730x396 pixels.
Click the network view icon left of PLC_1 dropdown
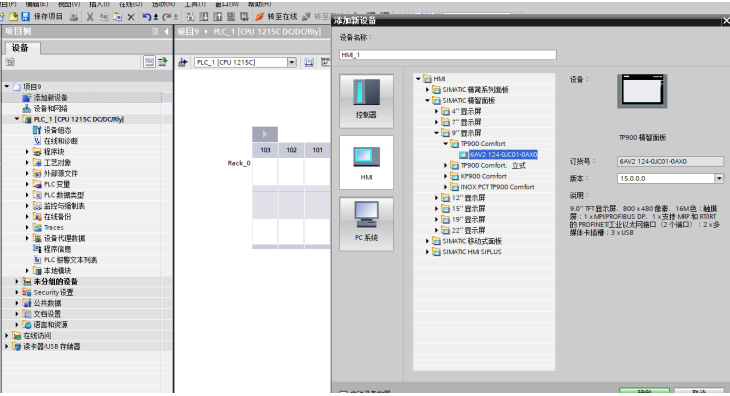tap(183, 62)
